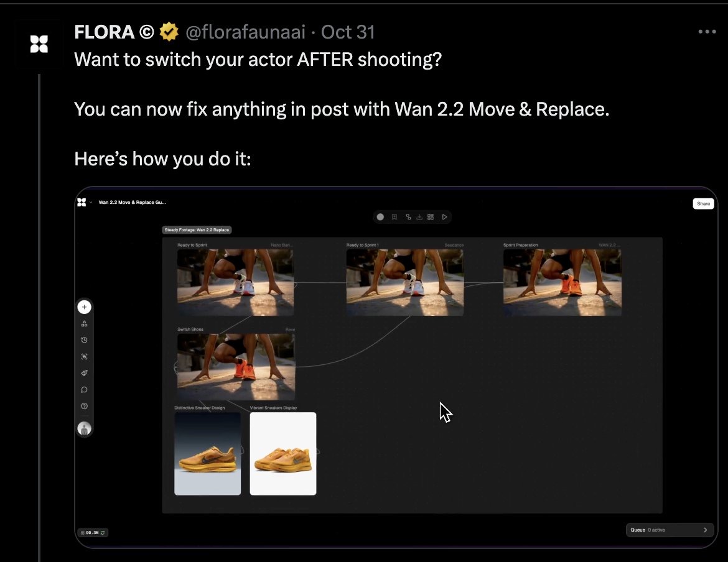Click the bookmark icon in top toolbar
The width and height of the screenshot is (728, 562).
tap(394, 217)
